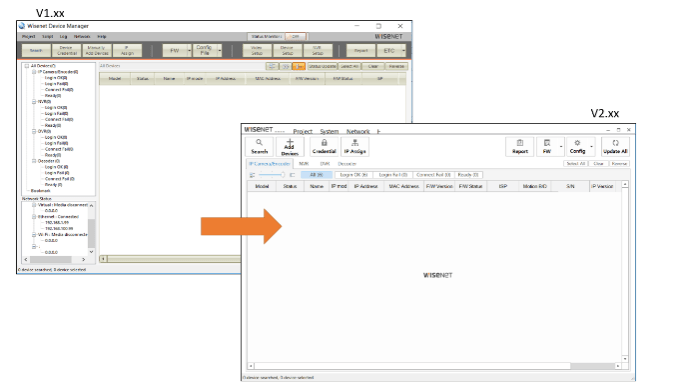Click the FW icon in V2 window

pos(547,143)
